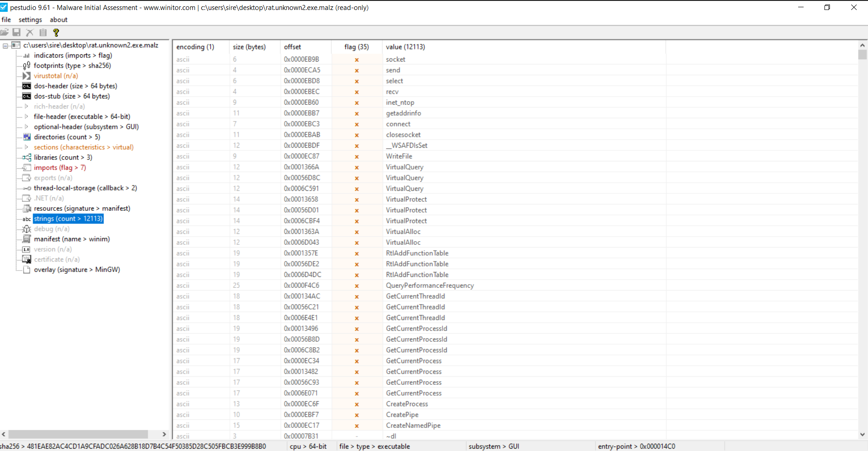The width and height of the screenshot is (868, 451).
Task: Expand the optional-header node arrow
Action: click(x=26, y=127)
